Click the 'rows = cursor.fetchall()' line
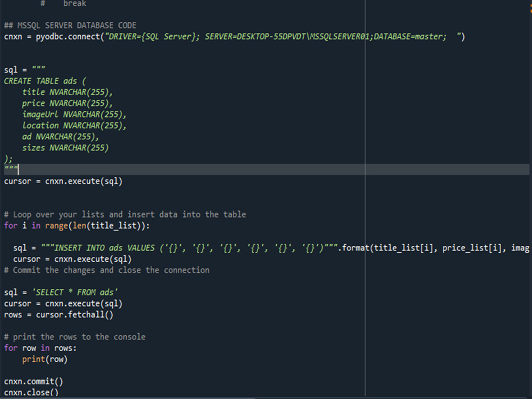532x399 pixels. coord(59,315)
